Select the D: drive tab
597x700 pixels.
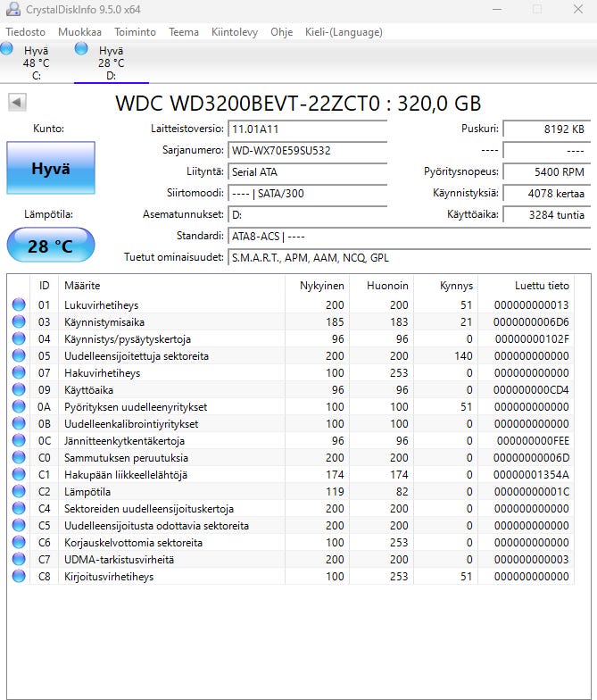click(x=112, y=62)
